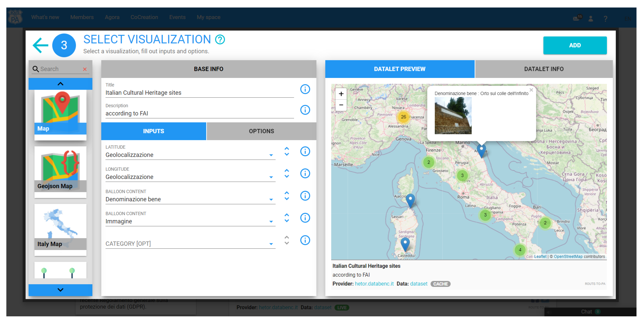Select the Geojson Map visualization
The image size is (644, 325).
click(x=60, y=172)
